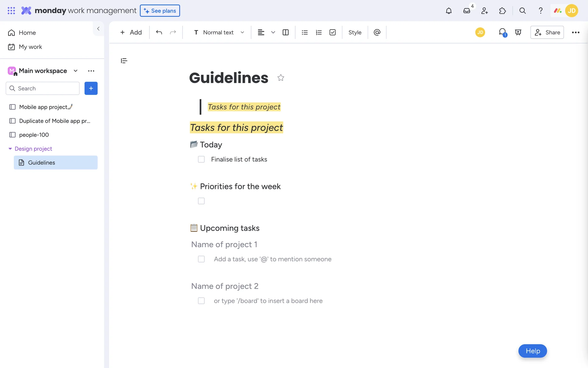Go to My work
The width and height of the screenshot is (588, 368).
point(30,47)
